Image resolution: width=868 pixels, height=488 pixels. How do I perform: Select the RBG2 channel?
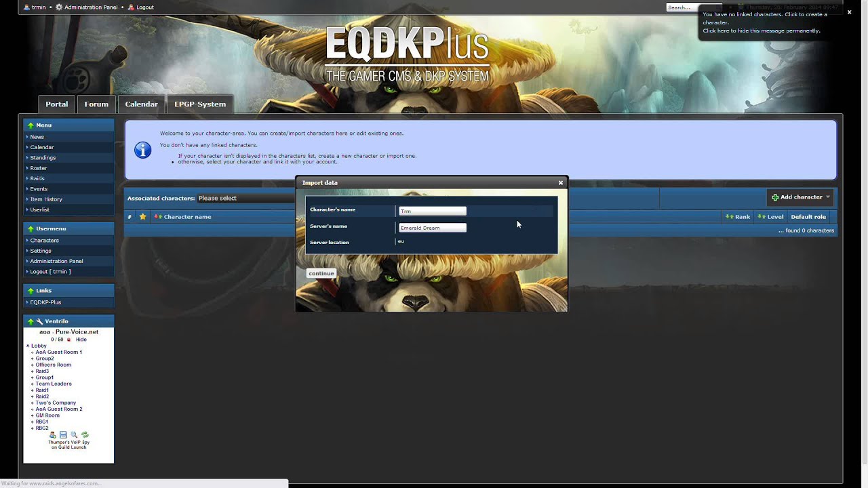click(42, 428)
